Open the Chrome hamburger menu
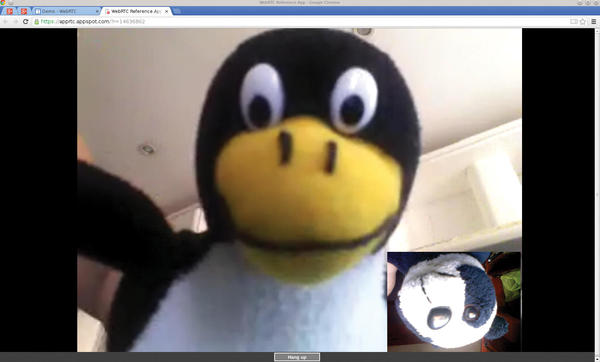The height and width of the screenshot is (362, 600). tap(593, 21)
